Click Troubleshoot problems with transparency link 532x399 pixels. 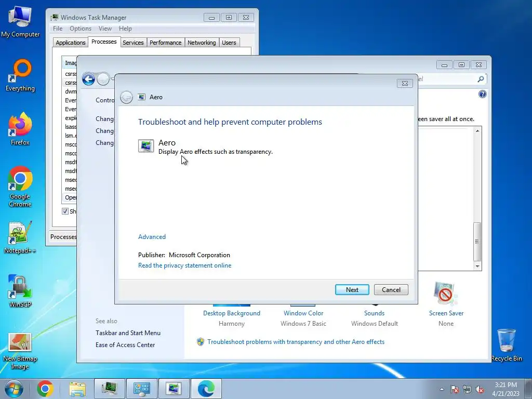coord(296,342)
